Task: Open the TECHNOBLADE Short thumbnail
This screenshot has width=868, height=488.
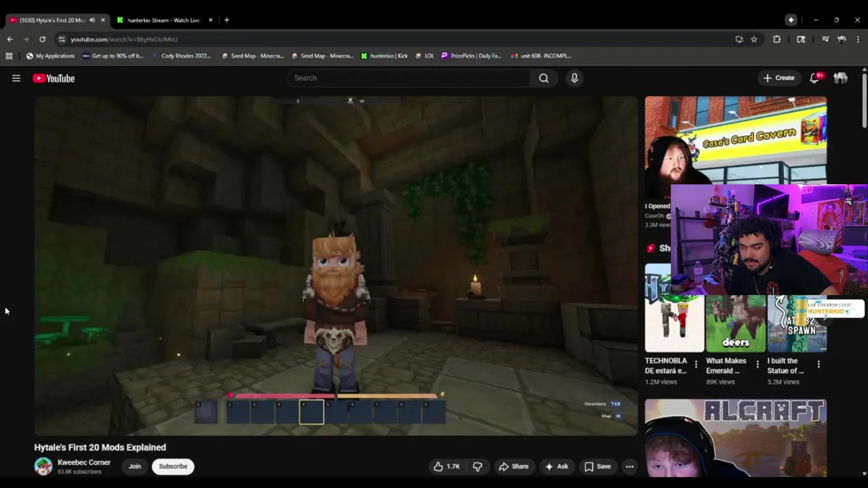Action: coord(675,308)
